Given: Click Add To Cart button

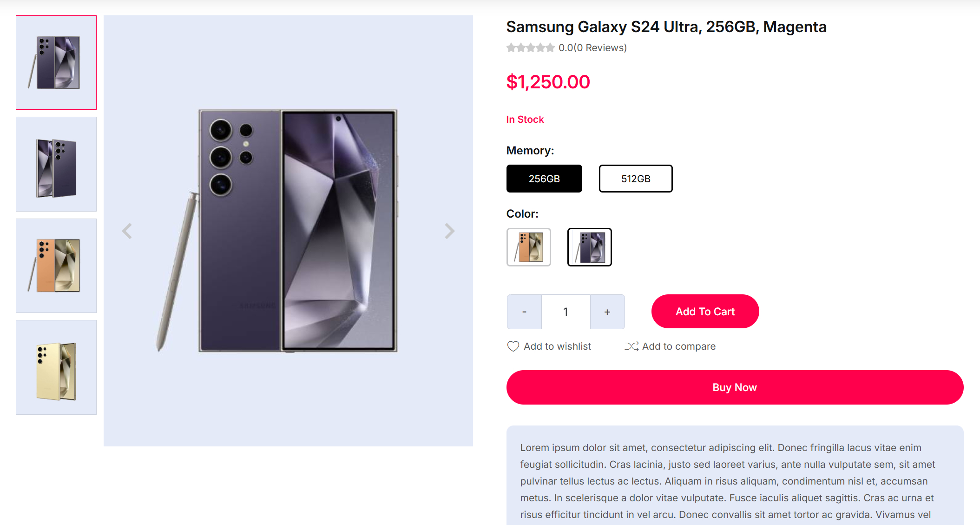Looking at the screenshot, I should click(x=705, y=312).
